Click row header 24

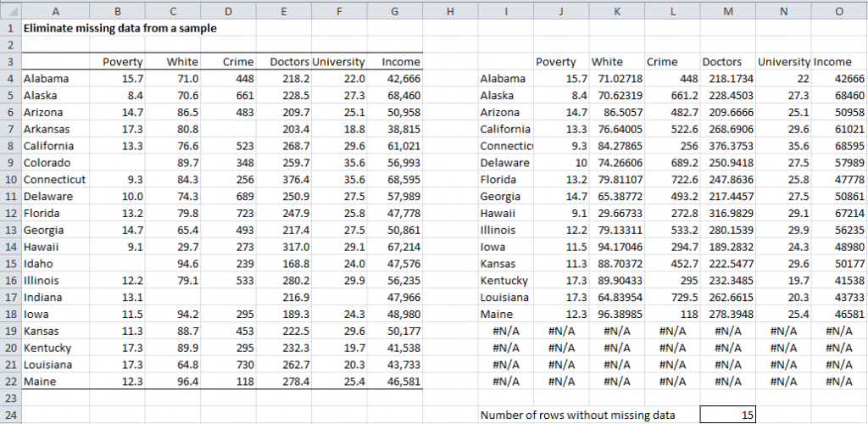click(x=9, y=415)
